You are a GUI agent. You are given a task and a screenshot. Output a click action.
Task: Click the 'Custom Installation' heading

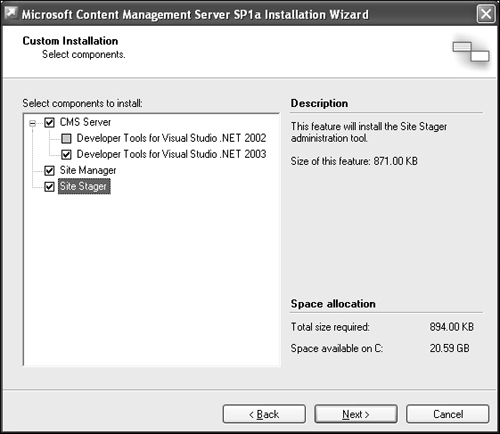tap(70, 41)
